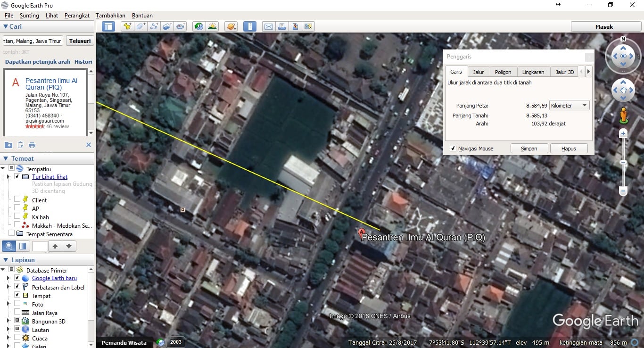This screenshot has width=644, height=348.
Task: Collapse the Cari panel
Action: (x=6, y=26)
